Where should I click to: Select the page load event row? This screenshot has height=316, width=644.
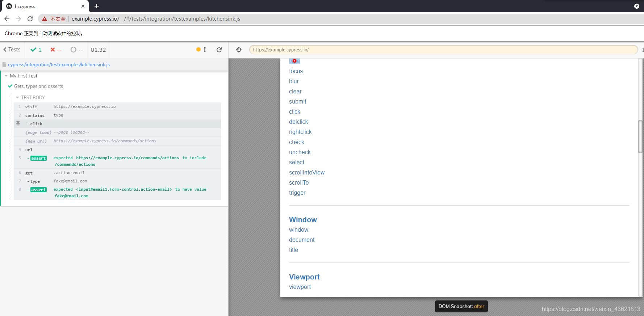pos(117,132)
